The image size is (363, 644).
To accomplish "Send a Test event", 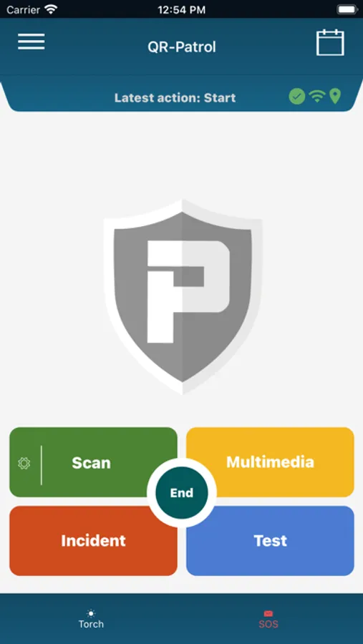I will point(270,540).
